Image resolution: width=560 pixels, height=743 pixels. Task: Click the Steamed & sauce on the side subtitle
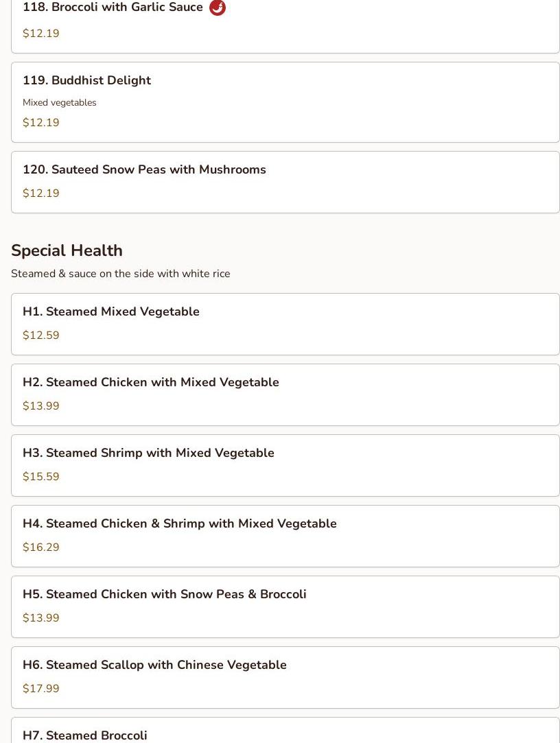tap(120, 274)
